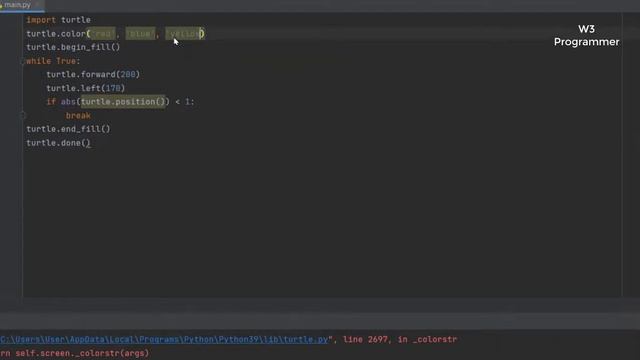Click on turtle.begin_fill() line
Screen dimensions: 640x360
point(73,47)
